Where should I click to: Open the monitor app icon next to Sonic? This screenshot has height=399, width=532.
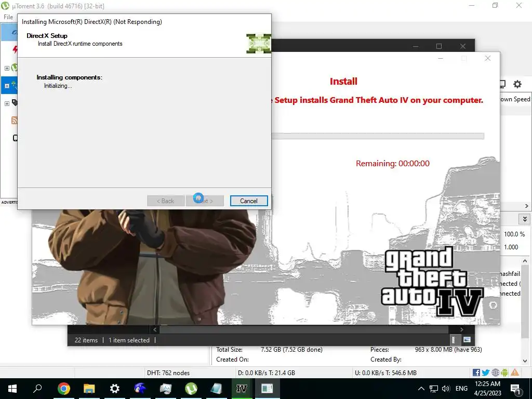166,389
